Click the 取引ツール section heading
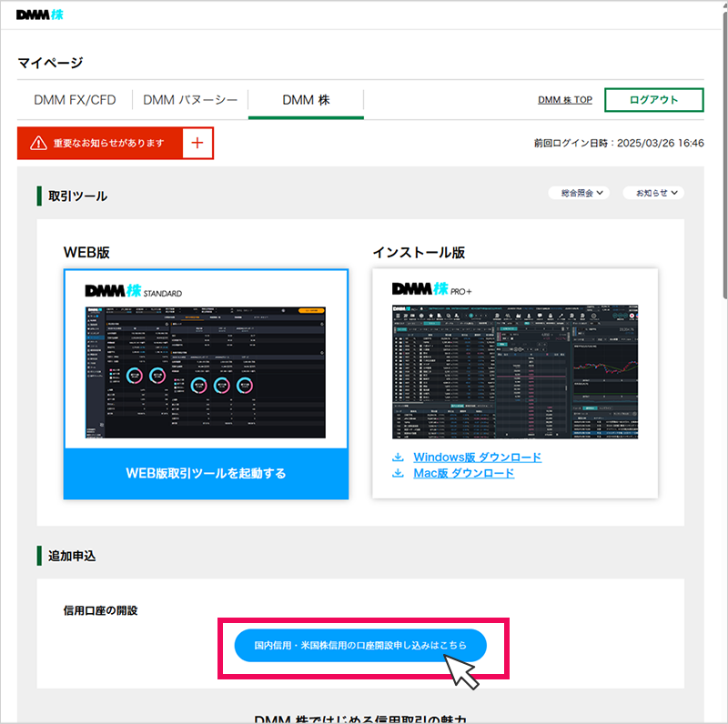This screenshot has height=724, width=728. coord(77,196)
